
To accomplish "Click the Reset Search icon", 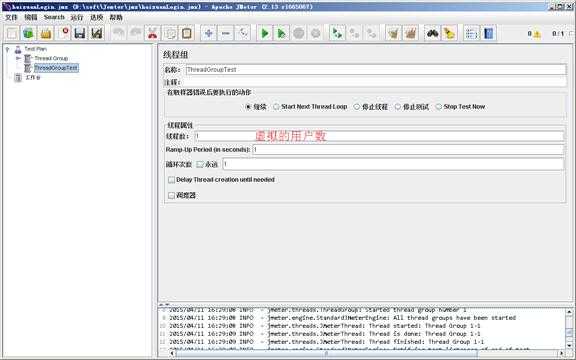I will (449, 33).
